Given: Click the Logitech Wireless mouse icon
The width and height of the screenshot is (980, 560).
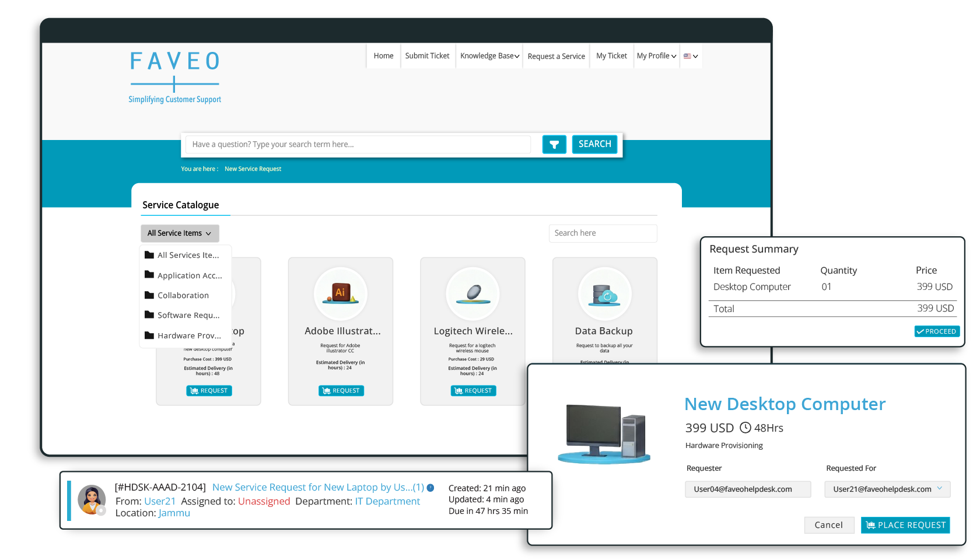Looking at the screenshot, I should 473,293.
